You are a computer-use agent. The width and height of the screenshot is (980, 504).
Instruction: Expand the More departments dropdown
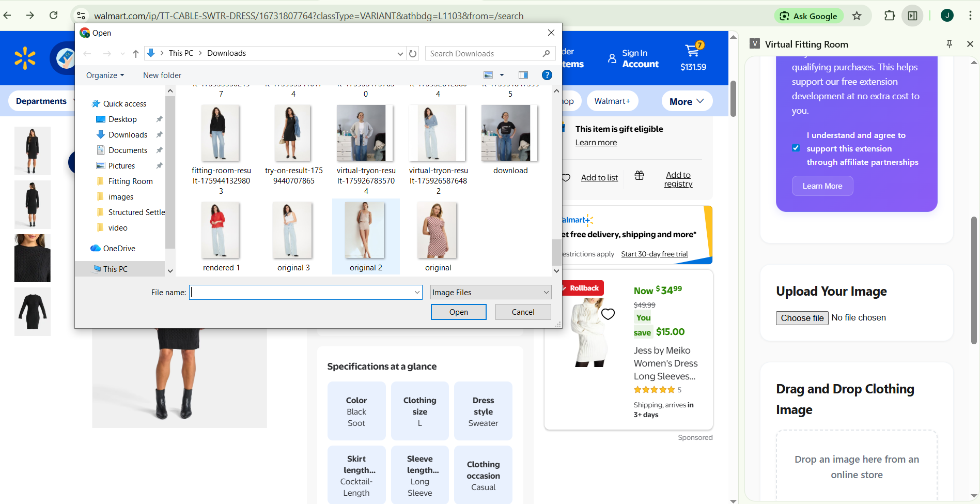click(x=687, y=101)
